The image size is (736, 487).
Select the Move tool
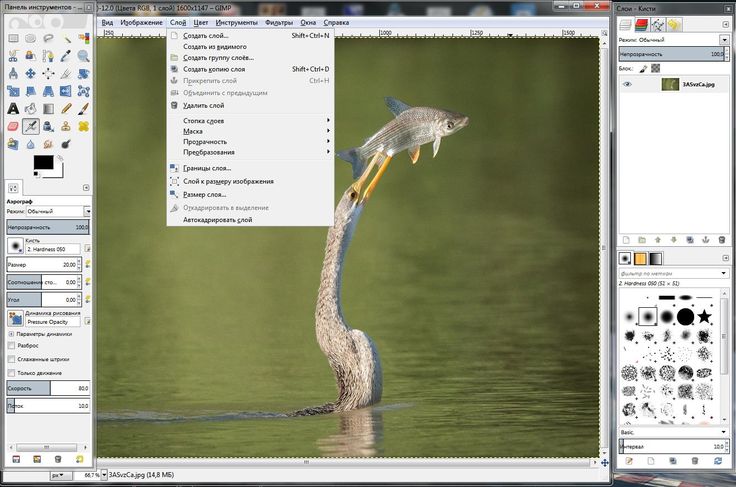pos(31,74)
